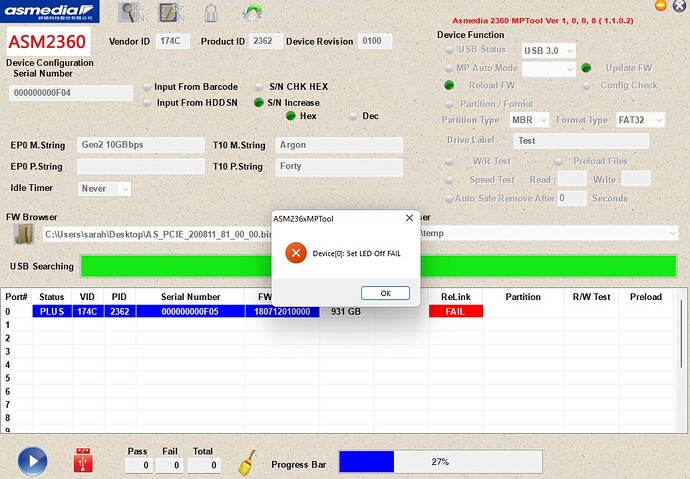Click the Vendor ID field

coord(173,41)
